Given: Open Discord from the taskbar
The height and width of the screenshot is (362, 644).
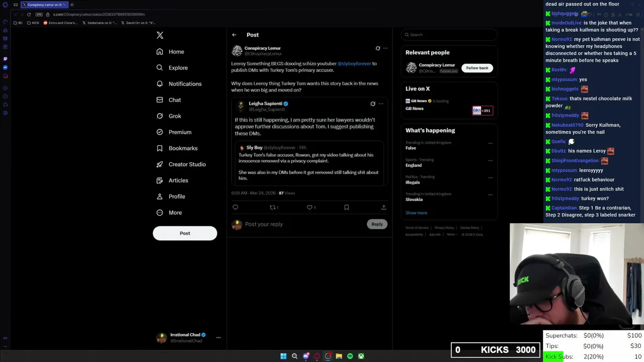Looking at the screenshot, I should click(x=306, y=356).
